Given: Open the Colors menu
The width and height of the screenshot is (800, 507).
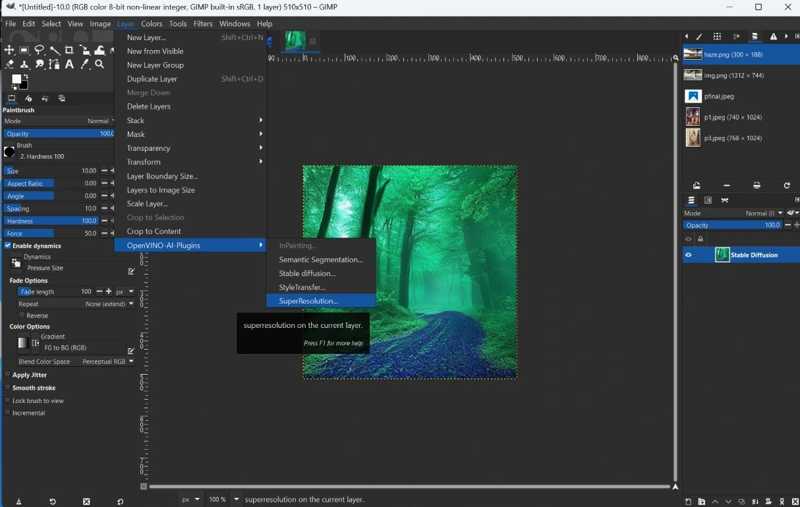Looking at the screenshot, I should tap(152, 23).
